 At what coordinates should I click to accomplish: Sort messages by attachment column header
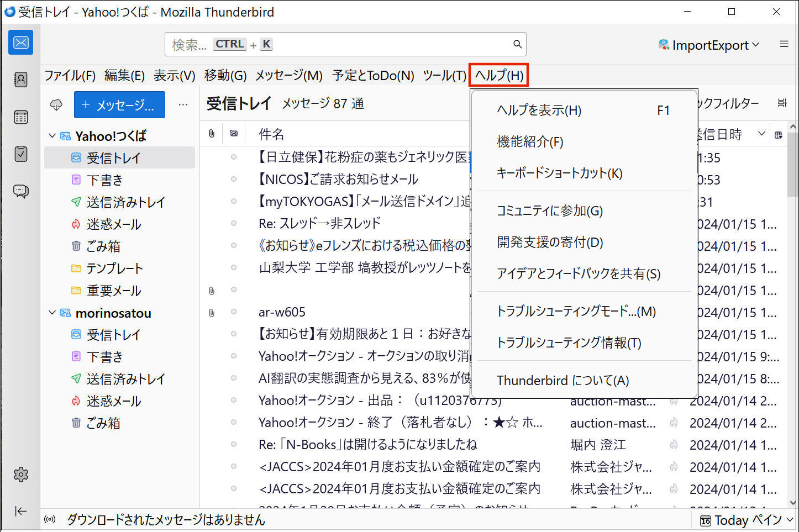[212, 134]
